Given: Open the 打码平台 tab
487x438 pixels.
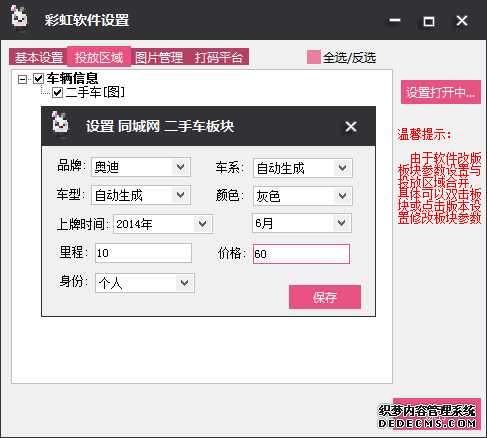Looking at the screenshot, I should 218,57.
